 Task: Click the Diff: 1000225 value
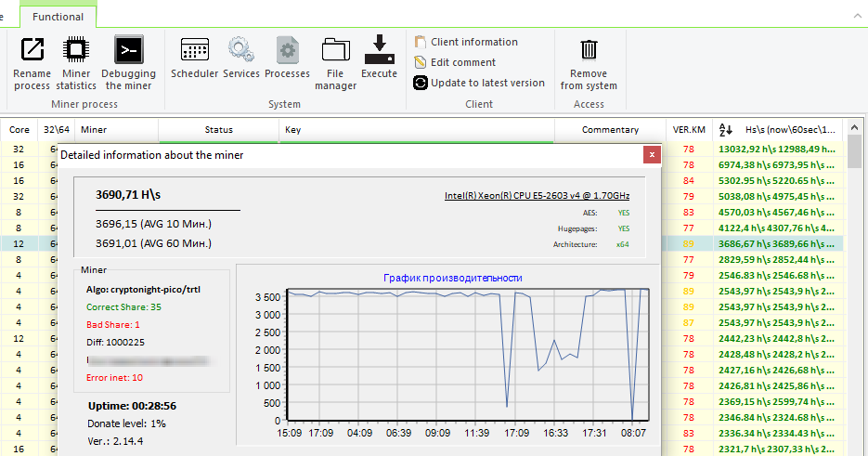(115, 343)
